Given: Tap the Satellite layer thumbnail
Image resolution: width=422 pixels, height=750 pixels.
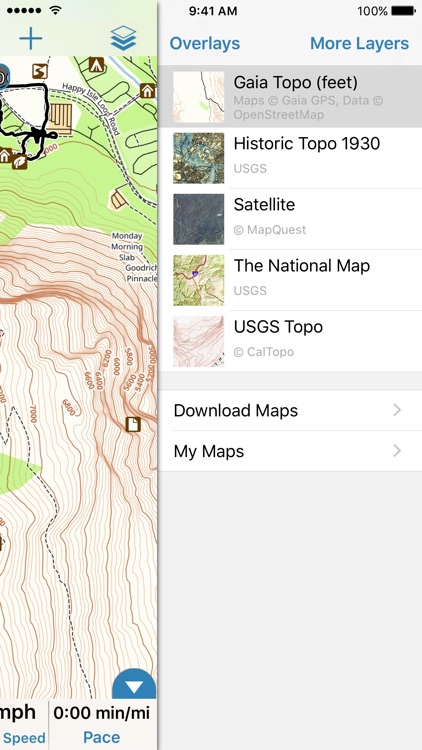Looking at the screenshot, I should (x=199, y=219).
